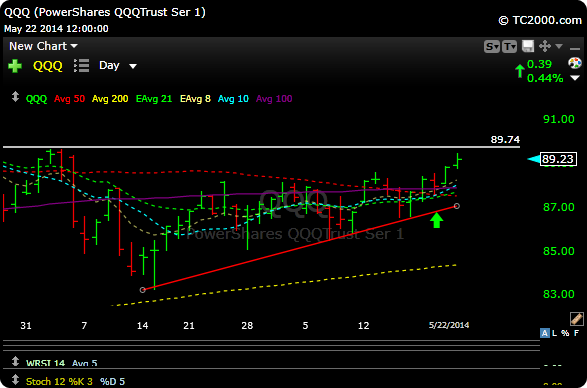This screenshot has width=587, height=388.
Task: Click the EAvg 21 indicator label
Action: coord(154,99)
